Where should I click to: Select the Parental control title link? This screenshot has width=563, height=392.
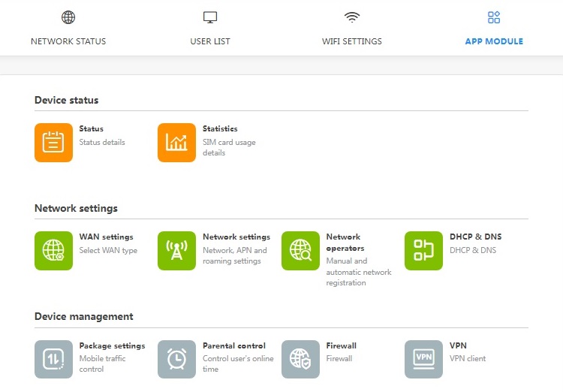coord(234,346)
